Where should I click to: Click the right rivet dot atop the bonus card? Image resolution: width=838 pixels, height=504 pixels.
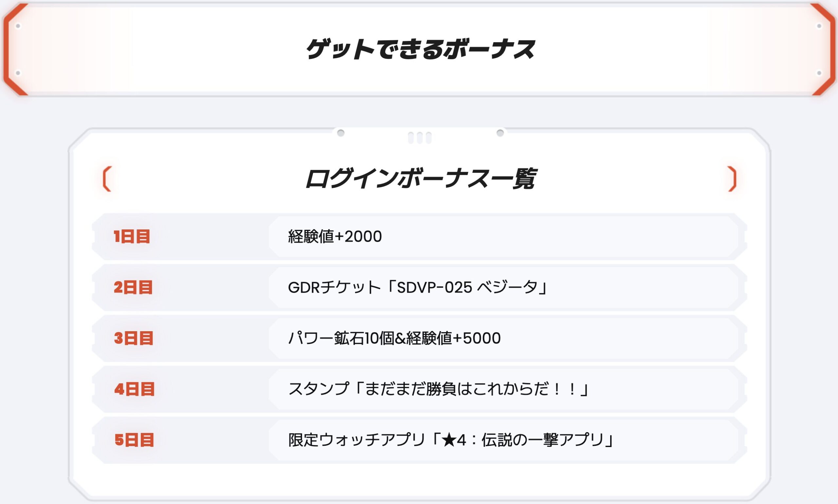click(x=500, y=133)
